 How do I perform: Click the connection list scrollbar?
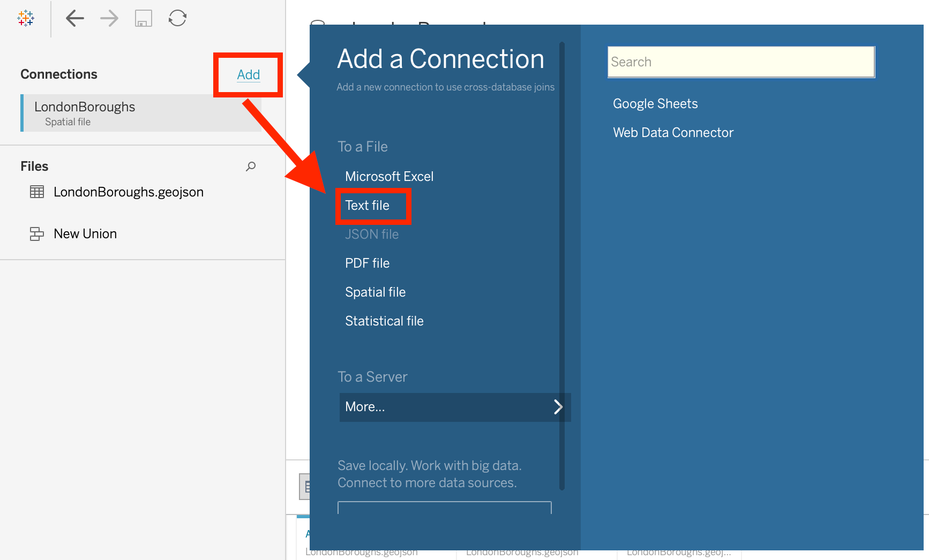tap(562, 266)
